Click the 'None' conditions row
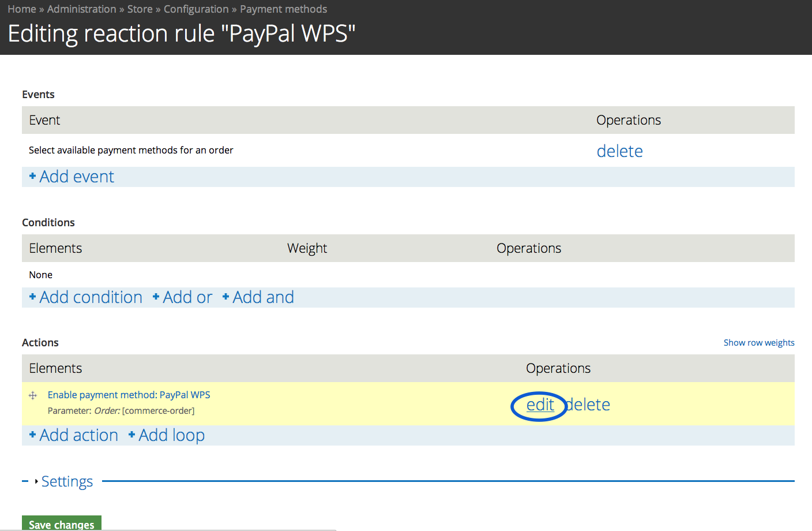Image resolution: width=812 pixels, height=531 pixels. pos(408,275)
